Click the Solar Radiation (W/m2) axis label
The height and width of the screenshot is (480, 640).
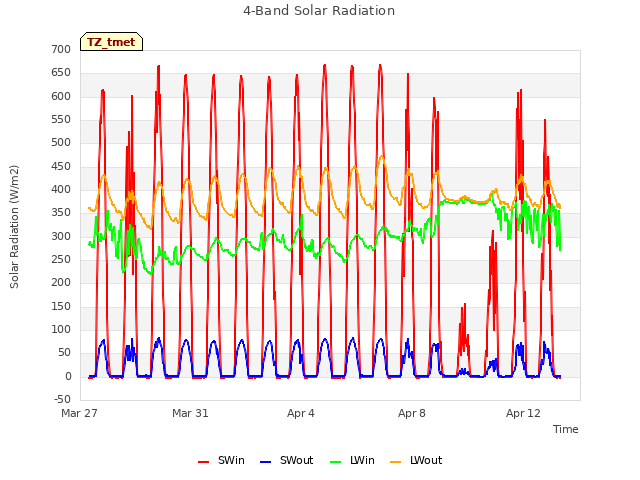[14, 227]
